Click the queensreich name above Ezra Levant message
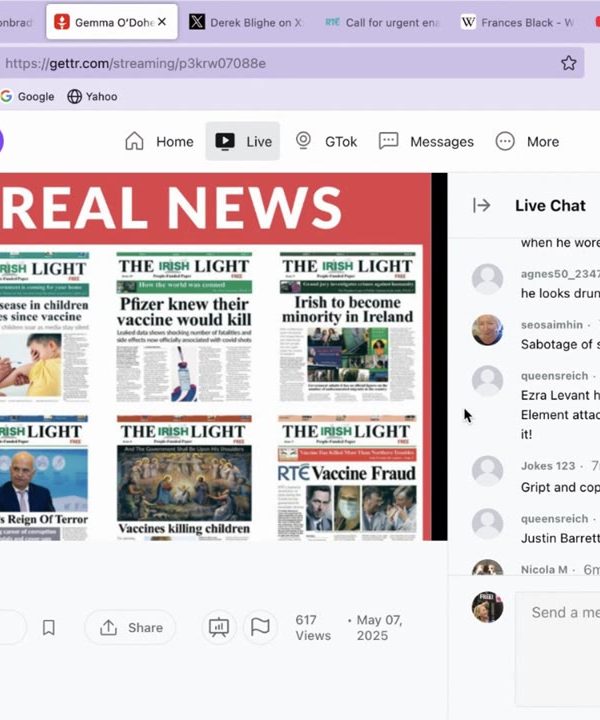The height and width of the screenshot is (720, 600). [555, 376]
